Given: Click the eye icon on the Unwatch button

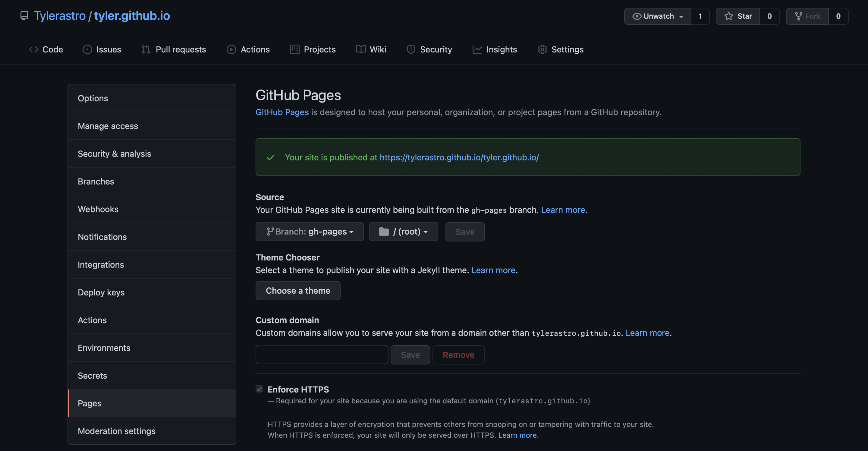Looking at the screenshot, I should coord(637,16).
